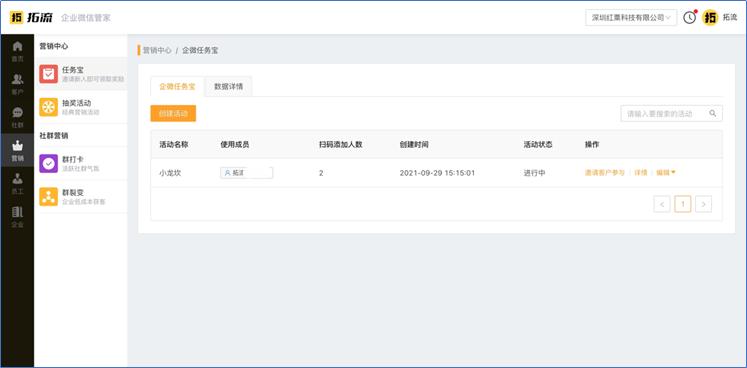Click the 拓流 logo in header
The image size is (747, 368).
tap(31, 18)
